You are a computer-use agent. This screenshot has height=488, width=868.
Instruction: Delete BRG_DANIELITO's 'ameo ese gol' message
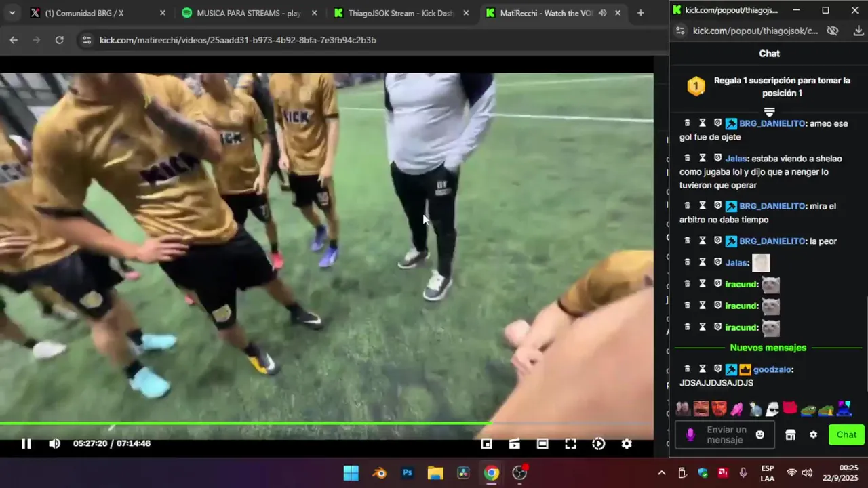pyautogui.click(x=687, y=123)
